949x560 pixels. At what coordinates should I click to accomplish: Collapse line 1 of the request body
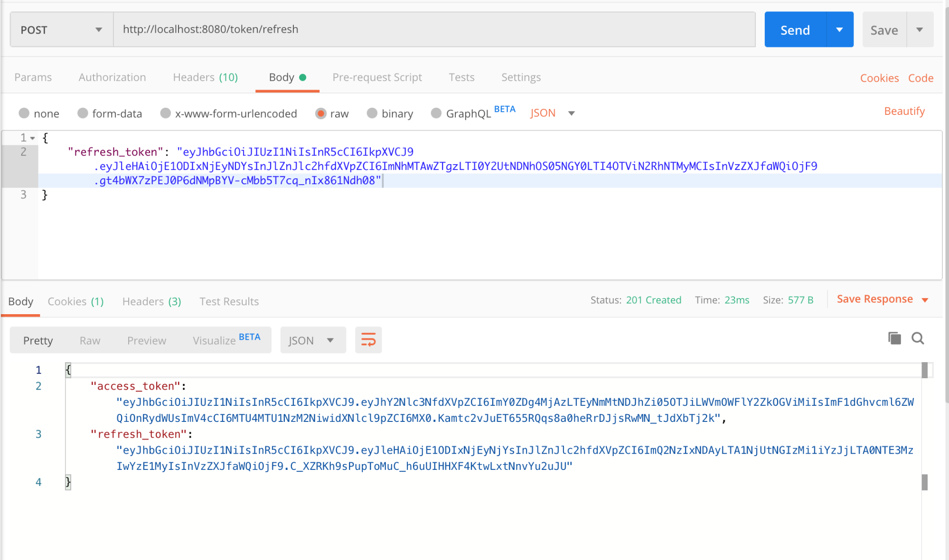pos(31,138)
